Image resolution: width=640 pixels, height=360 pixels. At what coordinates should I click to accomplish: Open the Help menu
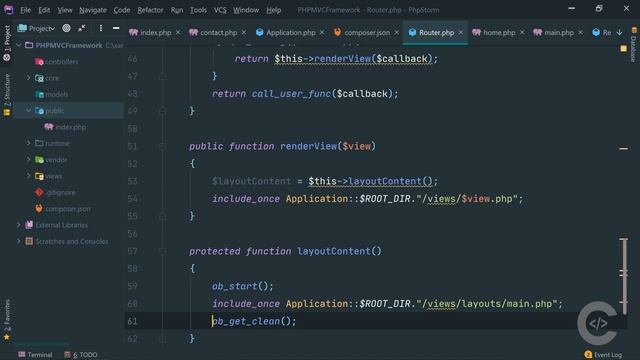(273, 10)
